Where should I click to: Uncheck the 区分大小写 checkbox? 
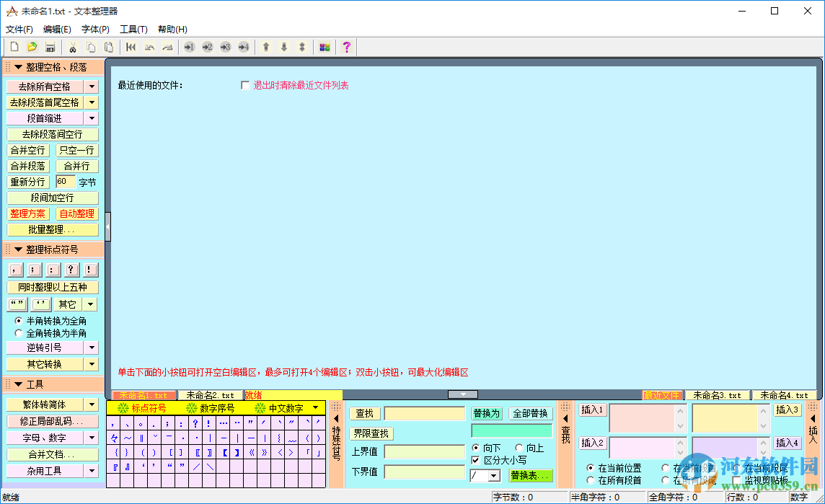(475, 459)
